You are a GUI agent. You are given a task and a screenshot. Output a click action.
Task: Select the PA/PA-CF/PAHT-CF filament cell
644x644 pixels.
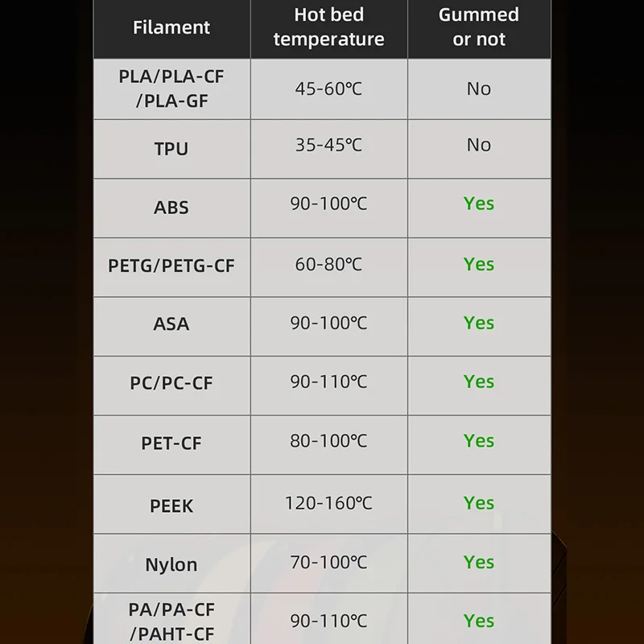[171, 621]
